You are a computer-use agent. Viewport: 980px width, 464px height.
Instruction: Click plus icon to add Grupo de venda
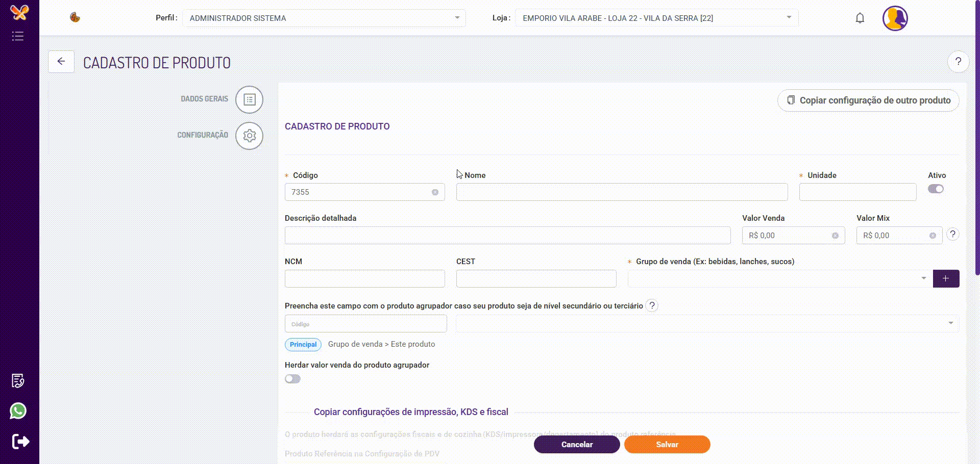tap(946, 278)
